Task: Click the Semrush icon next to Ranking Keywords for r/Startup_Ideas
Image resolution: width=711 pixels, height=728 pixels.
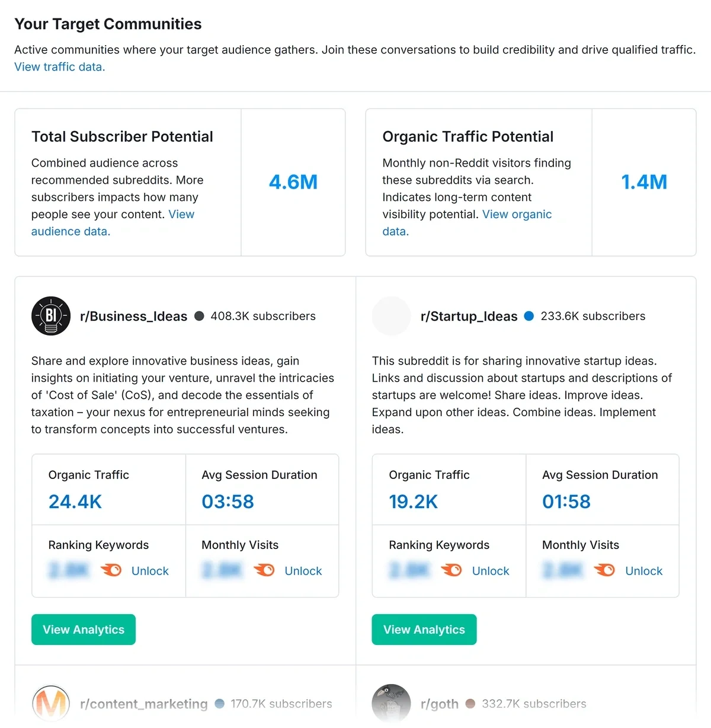Action: 452,570
